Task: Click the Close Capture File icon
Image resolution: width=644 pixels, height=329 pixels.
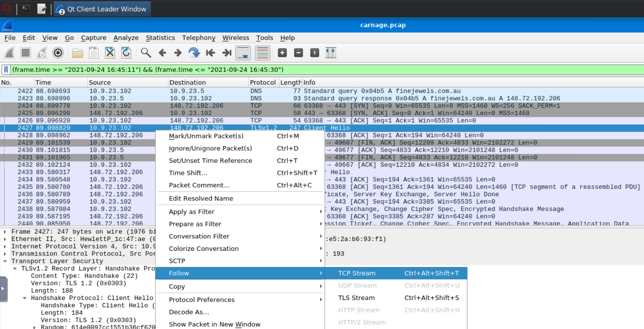Action: 110,53
